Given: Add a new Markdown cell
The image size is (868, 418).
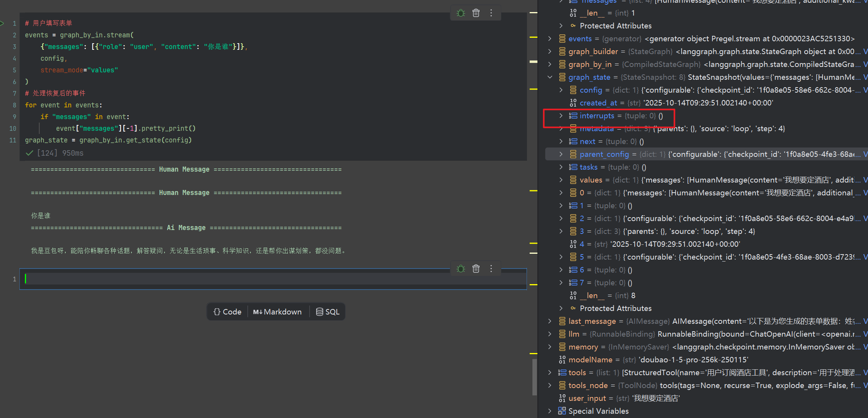Looking at the screenshot, I should (277, 312).
